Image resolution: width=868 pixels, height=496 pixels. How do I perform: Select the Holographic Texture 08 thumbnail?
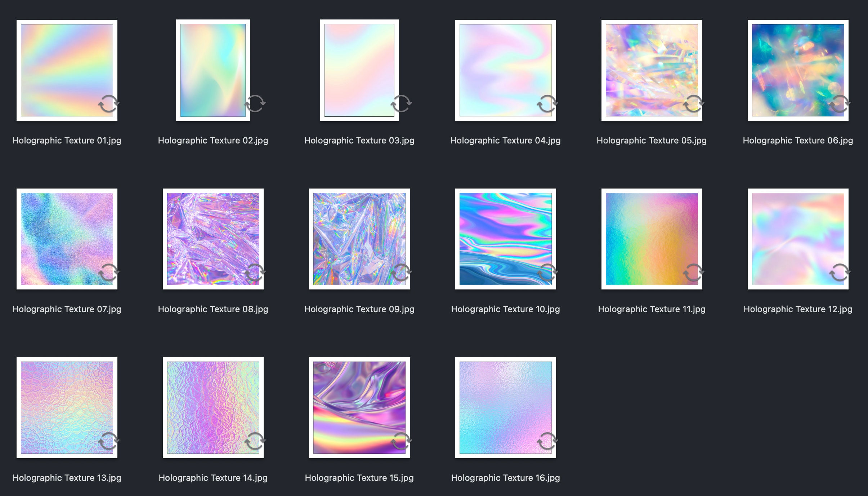(213, 239)
